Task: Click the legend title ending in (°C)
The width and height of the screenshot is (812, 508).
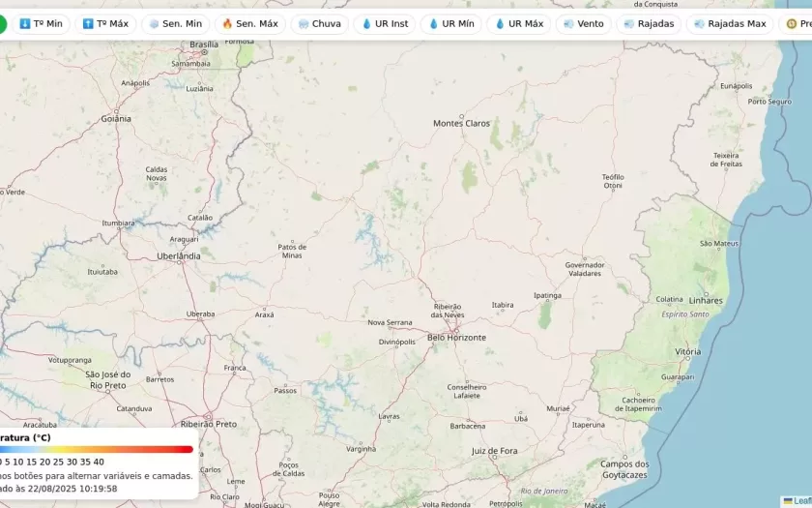Action: [x=25, y=437]
